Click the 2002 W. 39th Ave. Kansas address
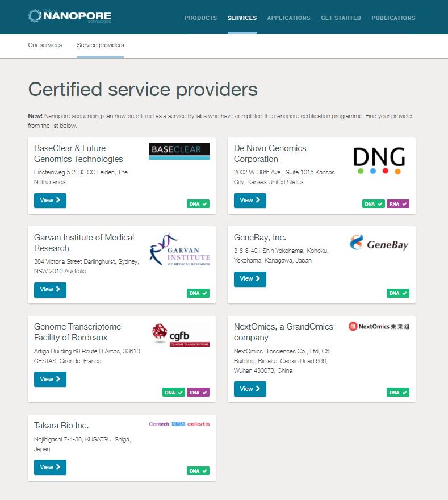448x500 pixels. point(284,177)
